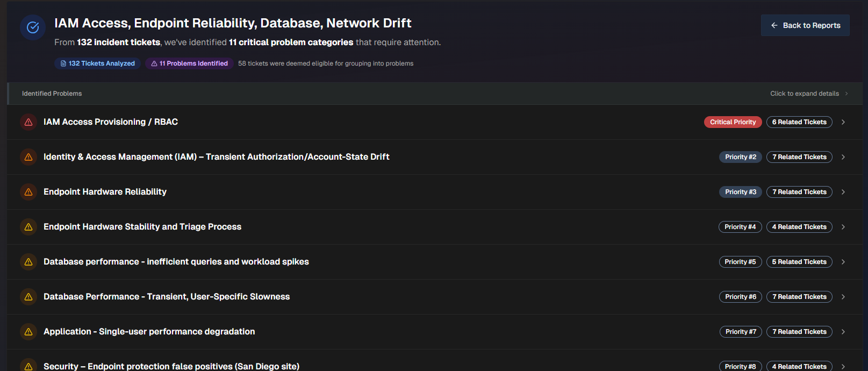
Task: Click warning icon for inefficient queries and workload spikes
Action: 28,262
